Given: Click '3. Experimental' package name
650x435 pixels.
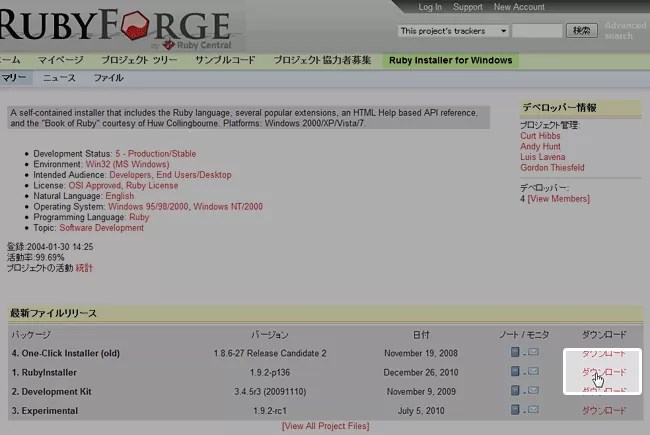Looking at the screenshot, I should [44, 411].
